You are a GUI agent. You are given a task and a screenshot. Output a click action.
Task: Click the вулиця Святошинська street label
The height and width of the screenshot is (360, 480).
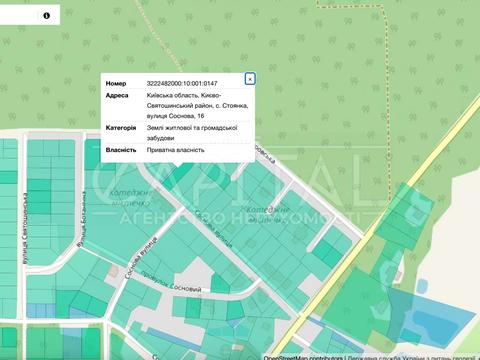tap(25, 228)
